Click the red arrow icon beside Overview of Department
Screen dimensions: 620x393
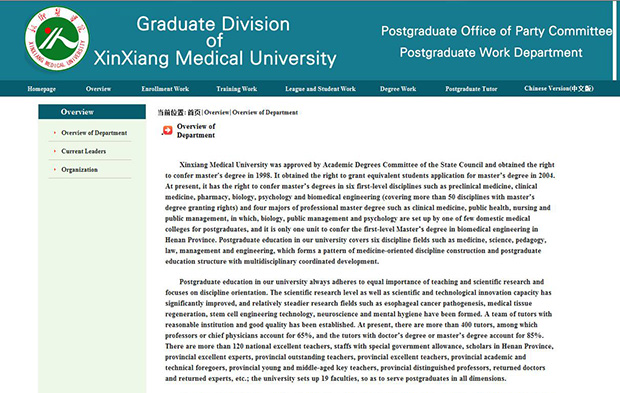[x=168, y=130]
